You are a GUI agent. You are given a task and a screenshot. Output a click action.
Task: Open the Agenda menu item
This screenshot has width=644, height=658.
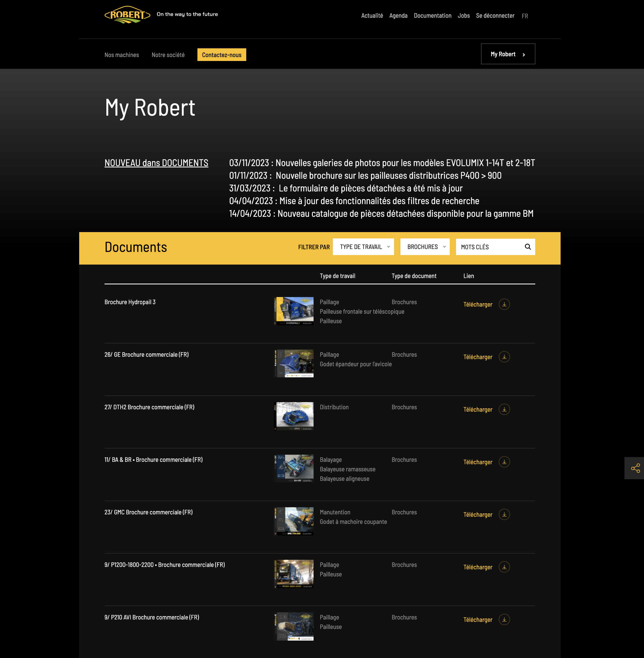pos(398,16)
